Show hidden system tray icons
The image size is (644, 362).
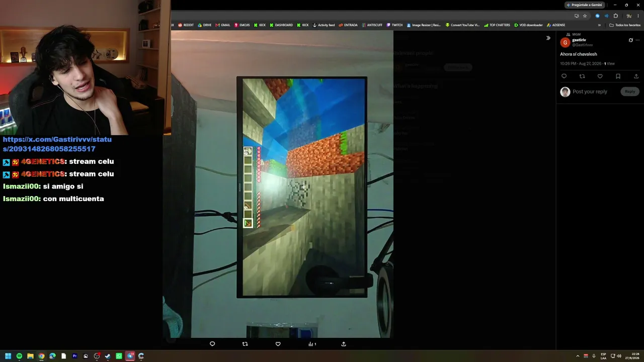[578, 356]
